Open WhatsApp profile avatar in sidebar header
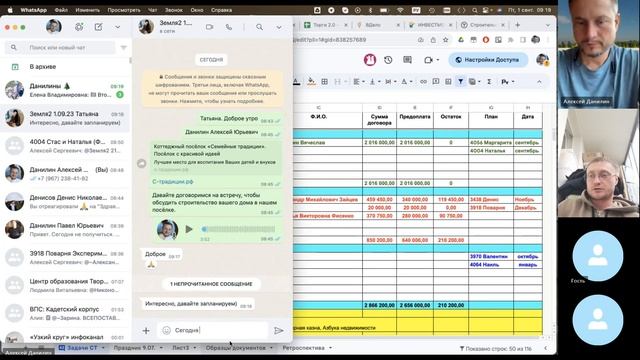Image resolution: width=640 pixels, height=360 pixels. pos(54,27)
